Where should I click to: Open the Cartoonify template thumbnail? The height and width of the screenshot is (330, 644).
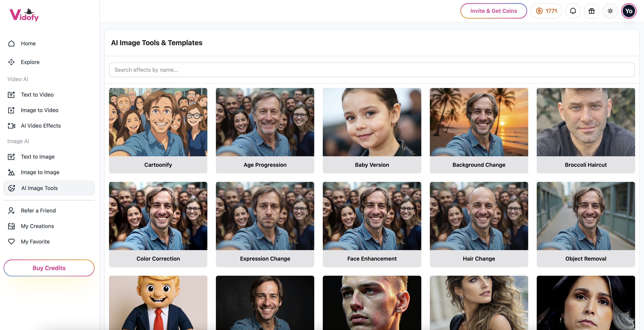158,122
